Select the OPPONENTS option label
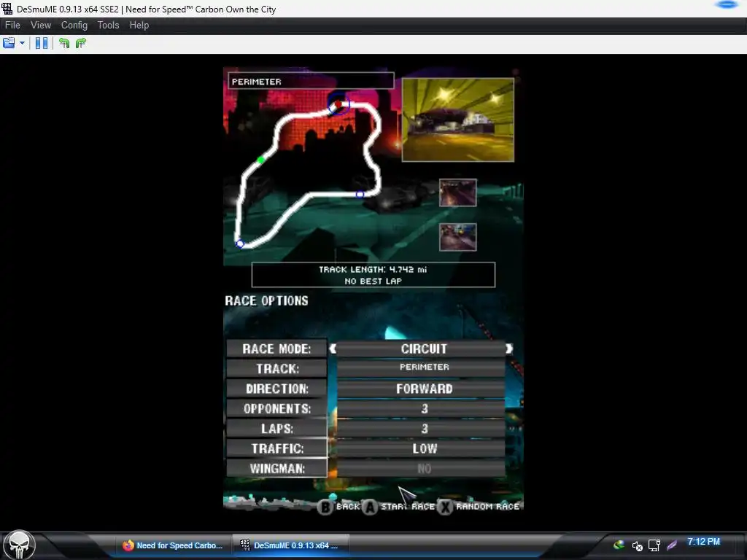Screen dimensions: 747x560 point(276,408)
